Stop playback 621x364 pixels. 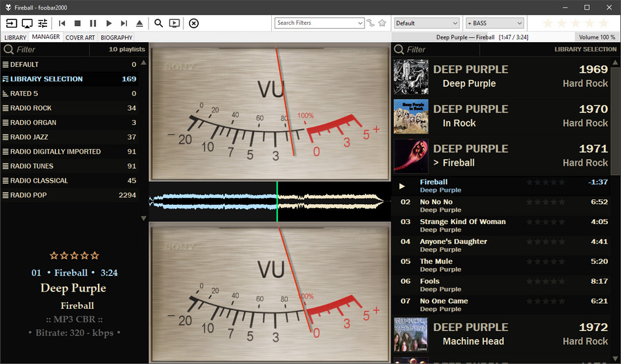pos(77,23)
